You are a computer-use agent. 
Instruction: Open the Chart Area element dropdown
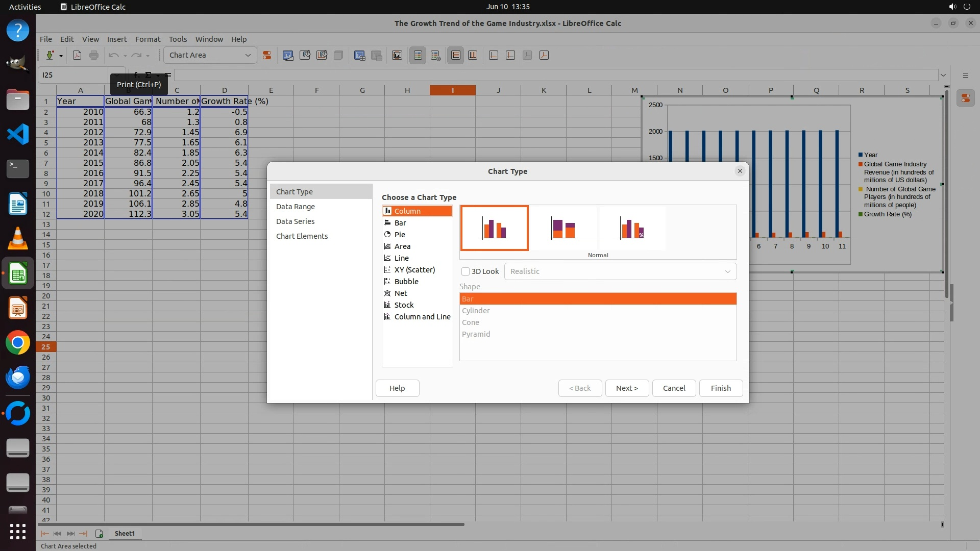click(x=210, y=55)
